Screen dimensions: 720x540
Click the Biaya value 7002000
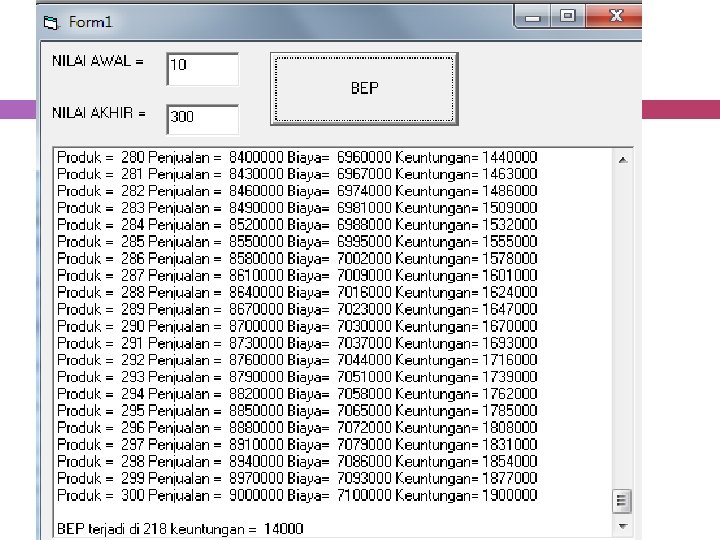(x=364, y=259)
